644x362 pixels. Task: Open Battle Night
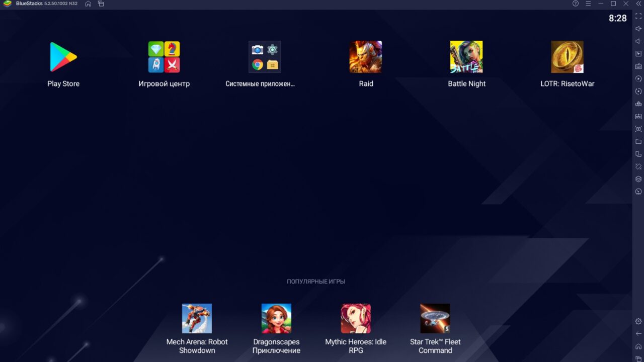click(466, 56)
